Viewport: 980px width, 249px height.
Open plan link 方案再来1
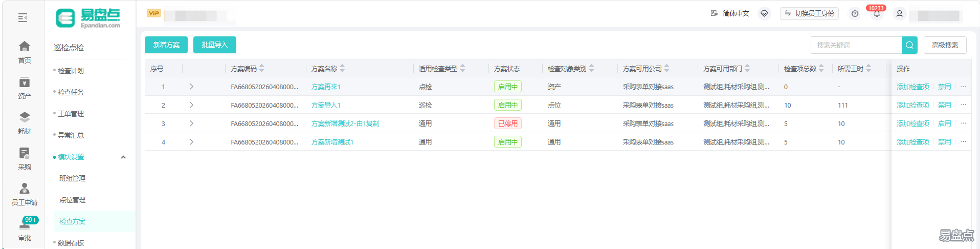click(326, 87)
